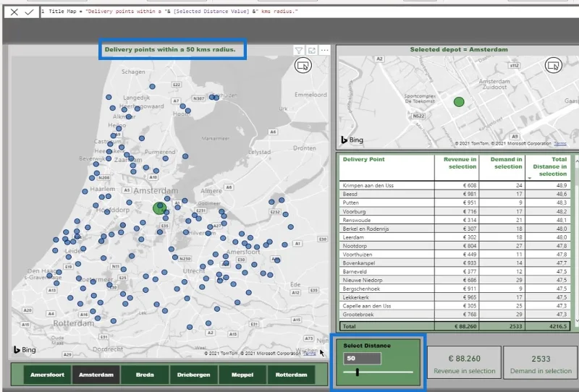Click inside the DAX formula bar text

[173, 12]
